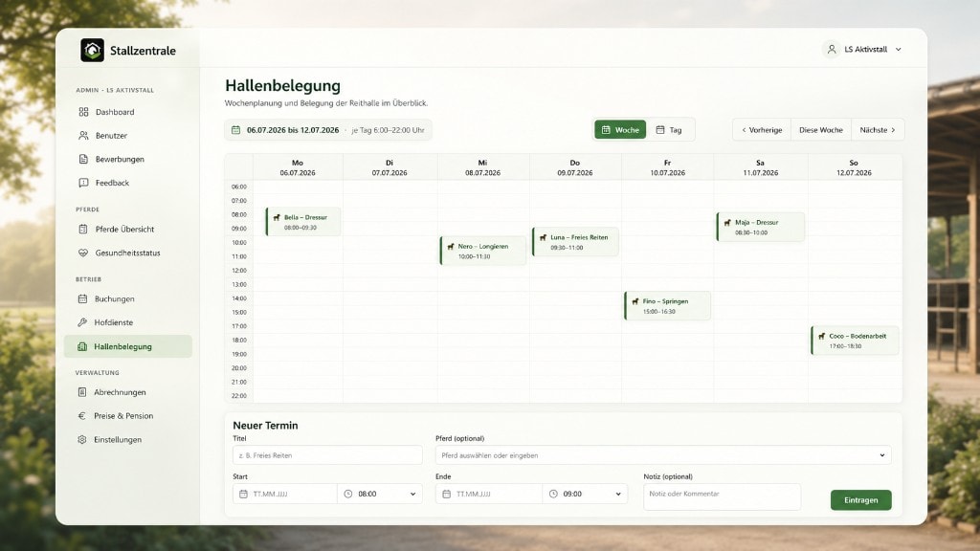Open the Feedback menu entry
Image resolution: width=980 pixels, height=551 pixels.
(x=128, y=183)
